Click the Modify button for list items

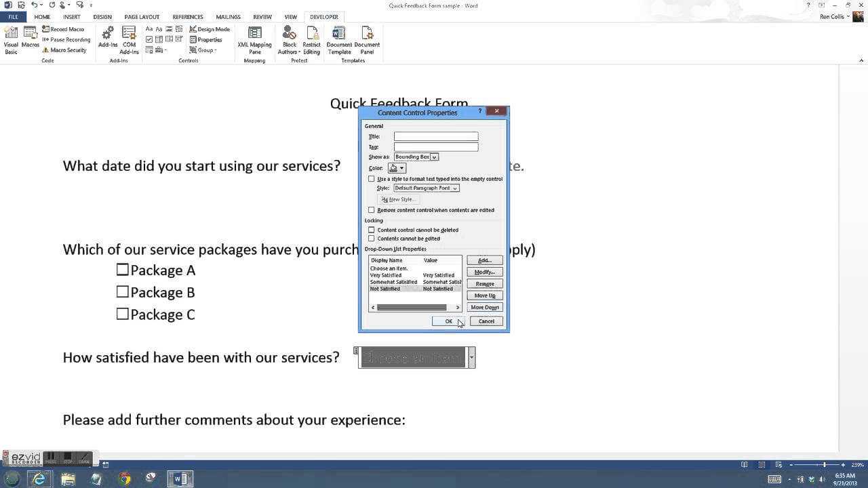(x=484, y=272)
